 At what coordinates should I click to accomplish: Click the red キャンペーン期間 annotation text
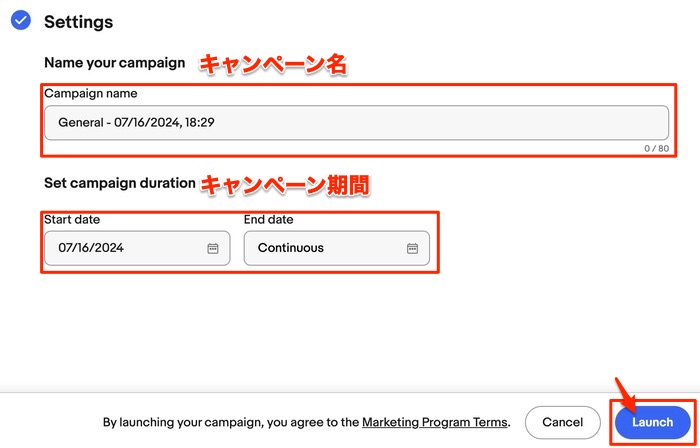(x=286, y=185)
